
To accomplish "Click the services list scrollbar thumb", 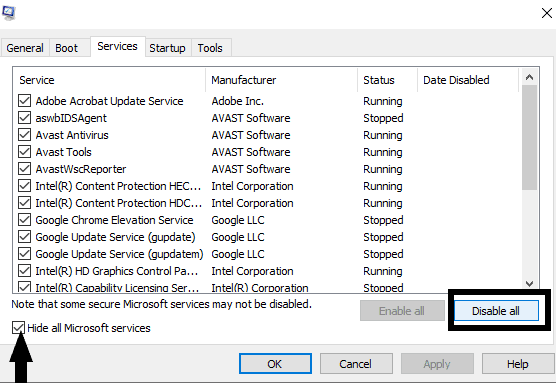I will (x=529, y=138).
